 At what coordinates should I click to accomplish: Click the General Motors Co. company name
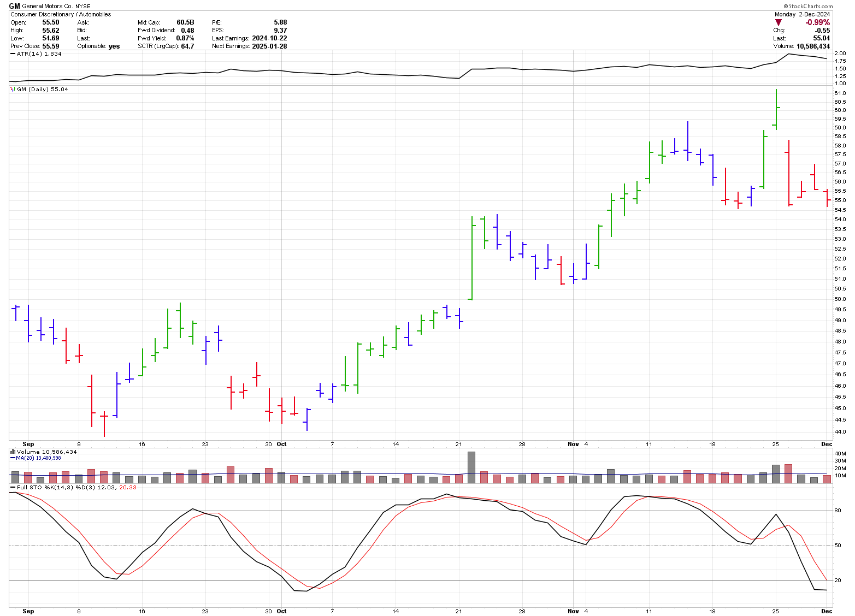(48, 7)
